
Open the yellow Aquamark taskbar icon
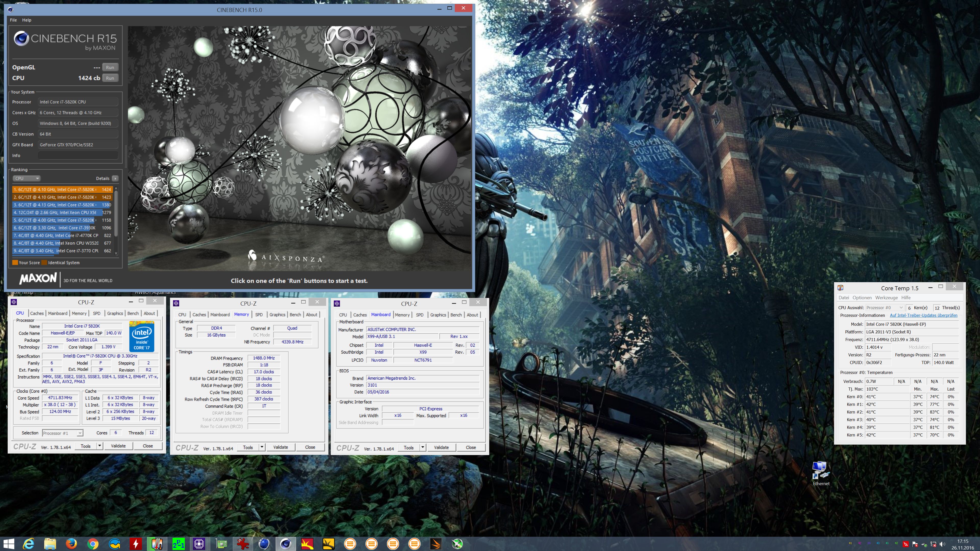(328, 544)
